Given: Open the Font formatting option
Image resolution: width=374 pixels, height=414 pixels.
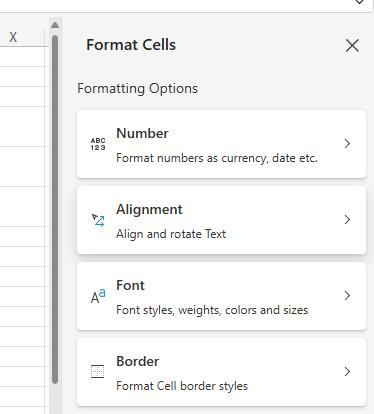Looking at the screenshot, I should (221, 296).
